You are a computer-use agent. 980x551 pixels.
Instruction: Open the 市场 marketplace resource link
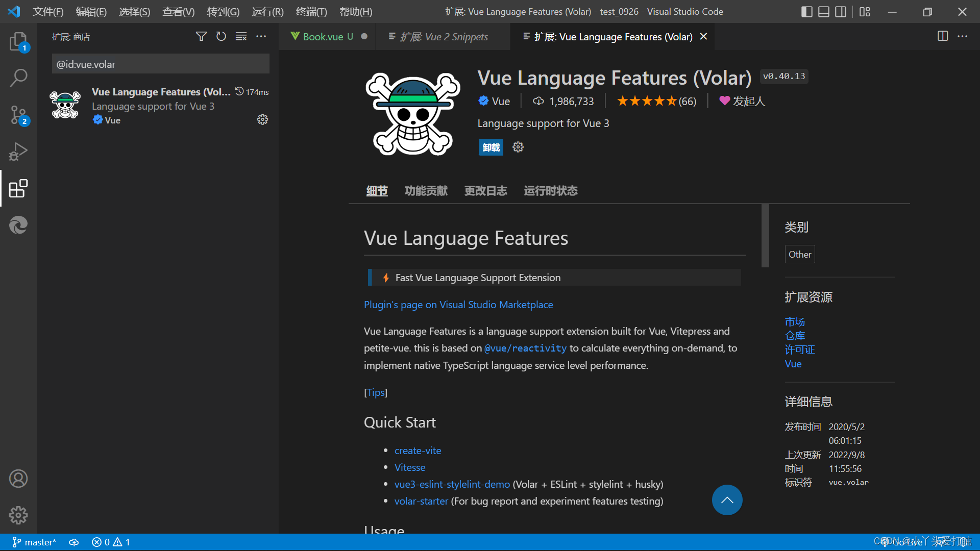[795, 321]
